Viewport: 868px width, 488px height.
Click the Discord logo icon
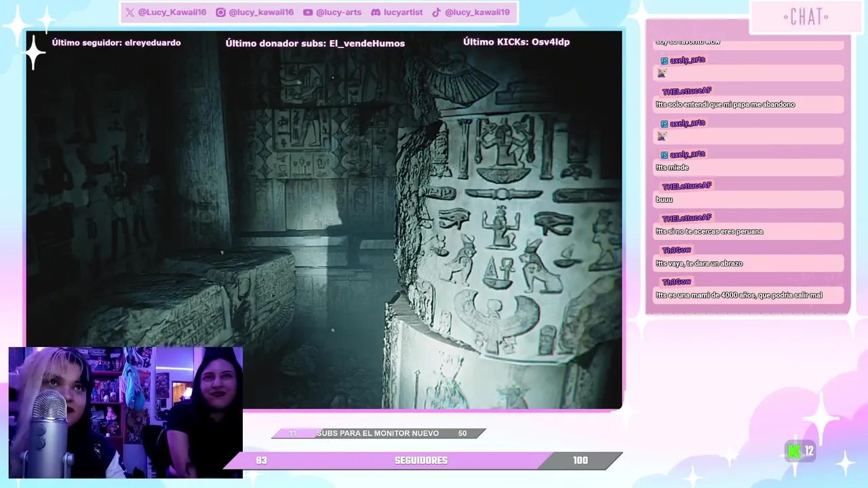tap(376, 12)
